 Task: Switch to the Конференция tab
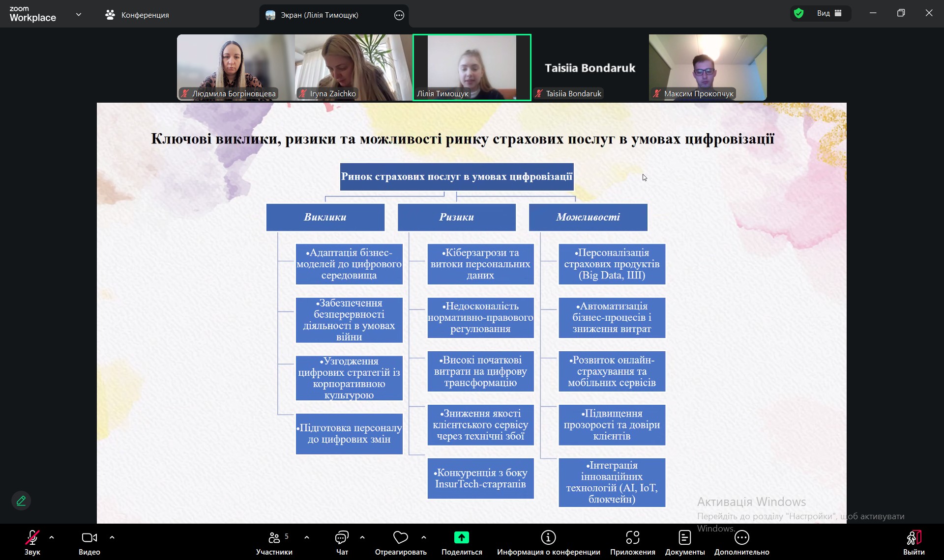(137, 15)
